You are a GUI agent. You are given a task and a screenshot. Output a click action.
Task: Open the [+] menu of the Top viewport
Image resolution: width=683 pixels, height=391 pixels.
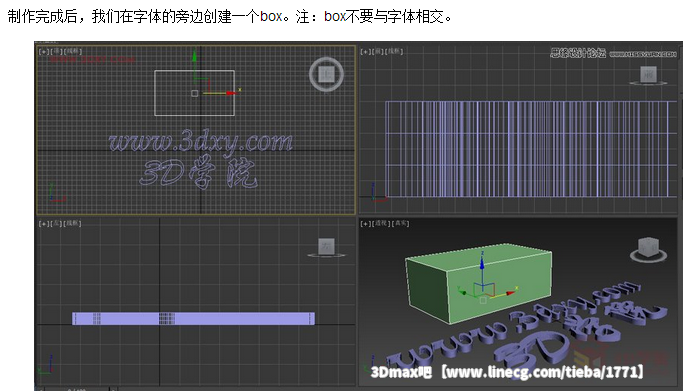tap(44, 51)
